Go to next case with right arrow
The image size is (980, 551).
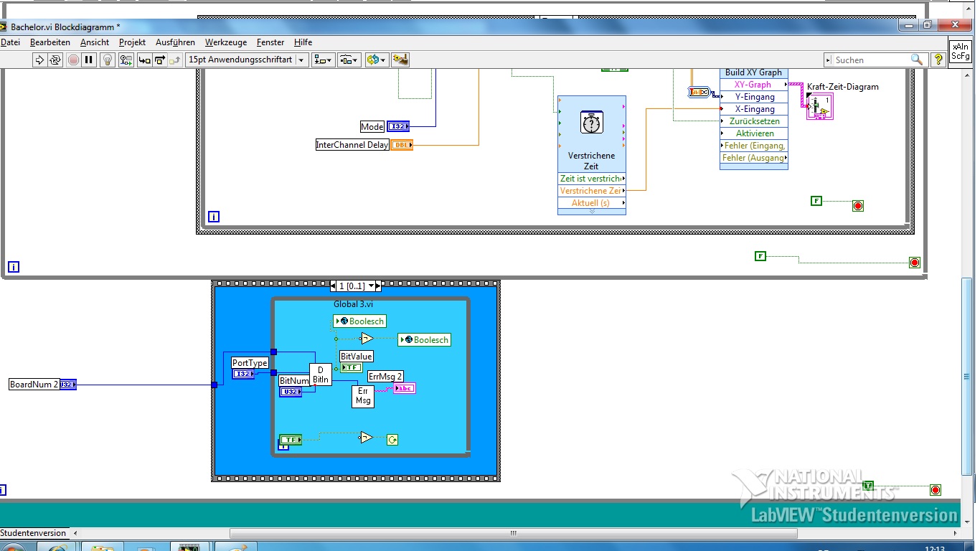point(378,286)
